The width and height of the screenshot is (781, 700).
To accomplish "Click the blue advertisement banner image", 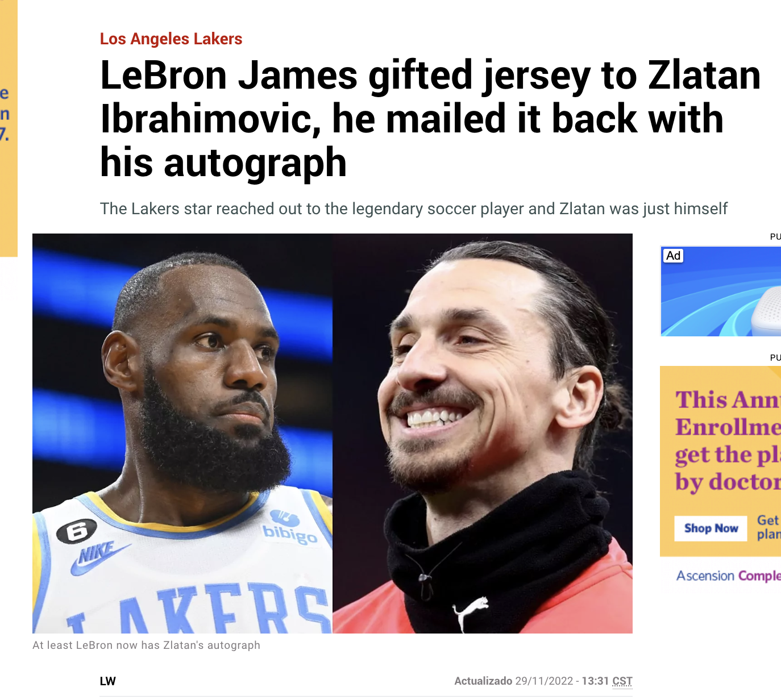I will [x=721, y=291].
